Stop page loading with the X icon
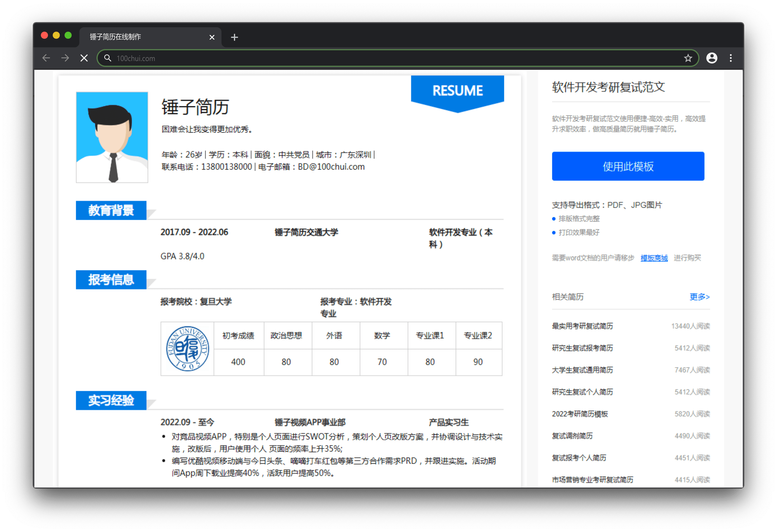777x532 pixels. (x=84, y=58)
